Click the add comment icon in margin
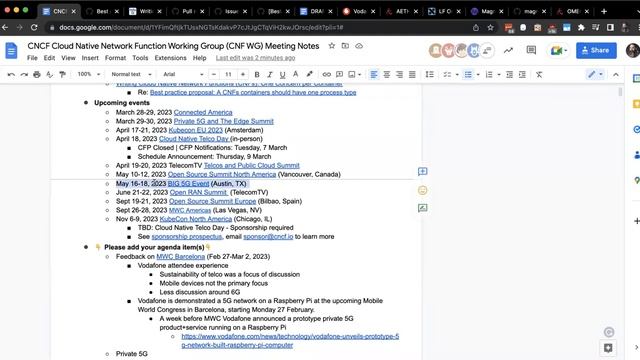This screenshot has width=640, height=360. (x=422, y=171)
